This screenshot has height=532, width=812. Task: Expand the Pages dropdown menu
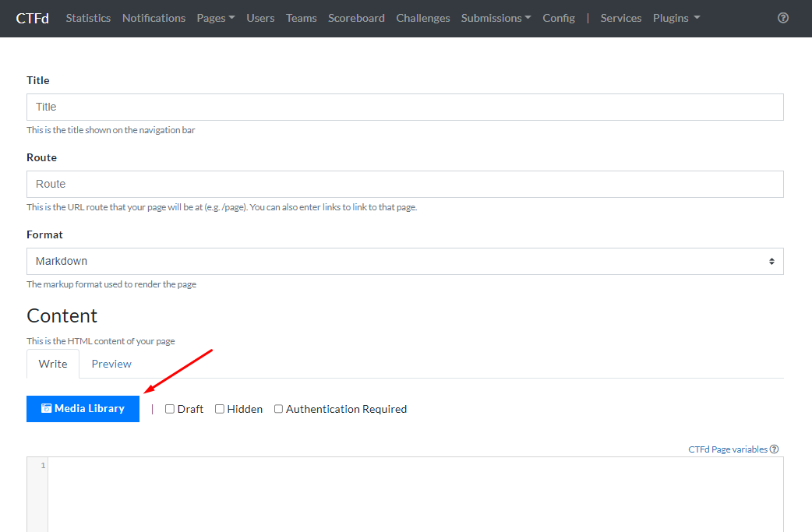coord(215,18)
